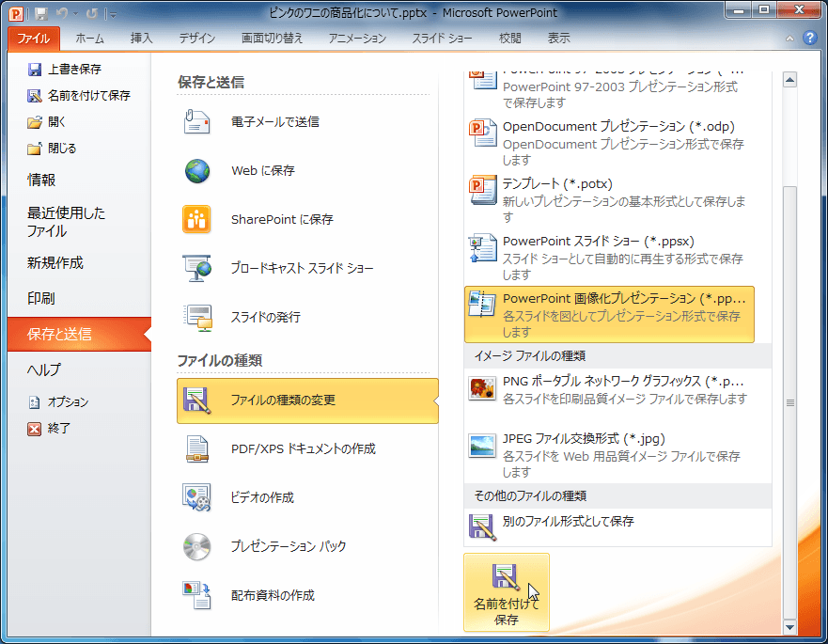
Task: Click the Save icon in Quick Access Toolbar
Action: [x=41, y=14]
